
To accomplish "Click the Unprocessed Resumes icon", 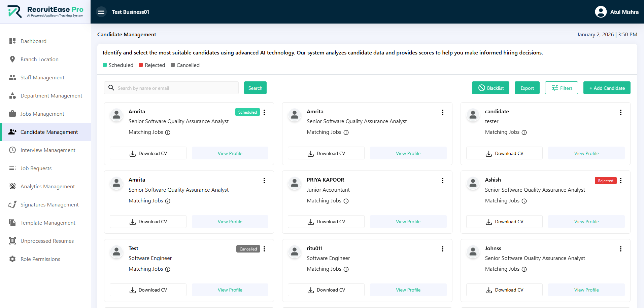I will (12, 241).
